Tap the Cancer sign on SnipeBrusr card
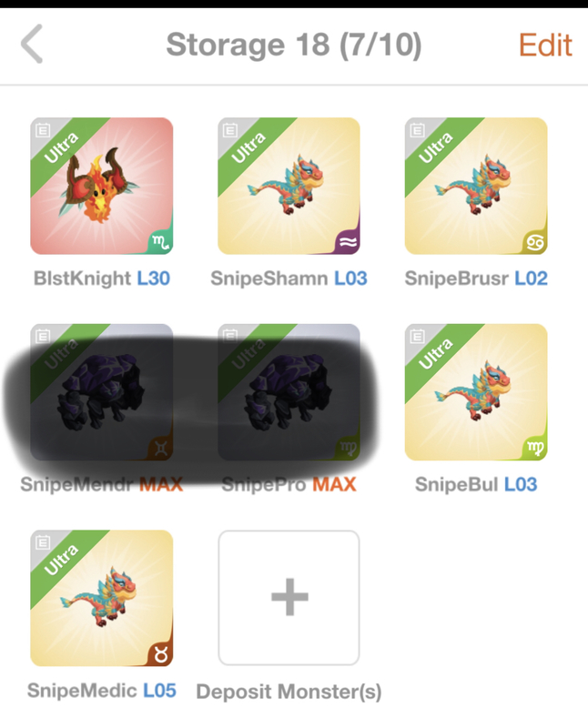 pyautogui.click(x=535, y=241)
